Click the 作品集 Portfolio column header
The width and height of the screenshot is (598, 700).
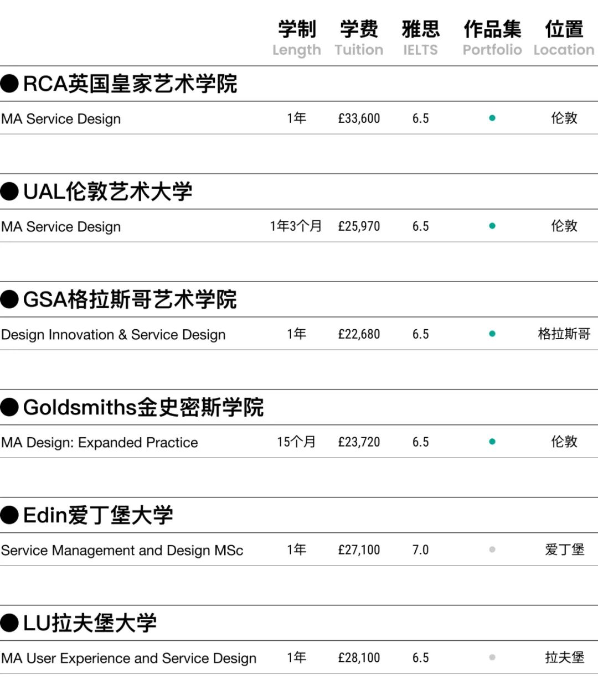click(x=492, y=38)
